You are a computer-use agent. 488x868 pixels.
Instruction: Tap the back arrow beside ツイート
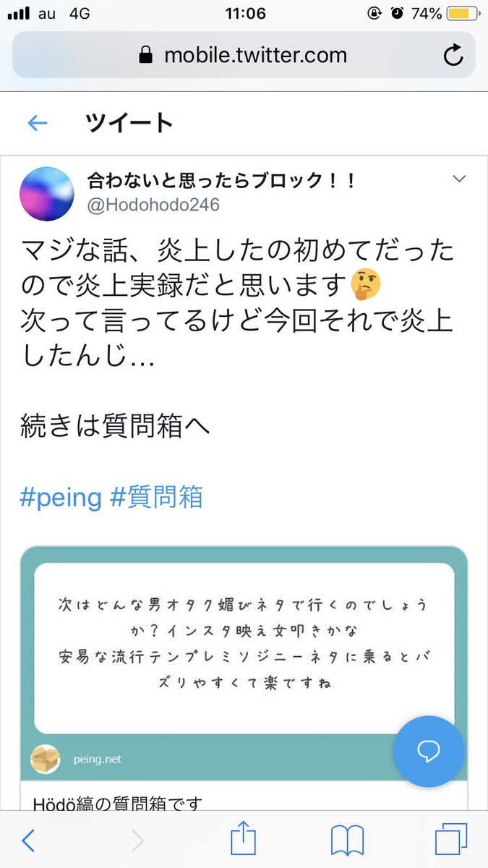coord(37,124)
